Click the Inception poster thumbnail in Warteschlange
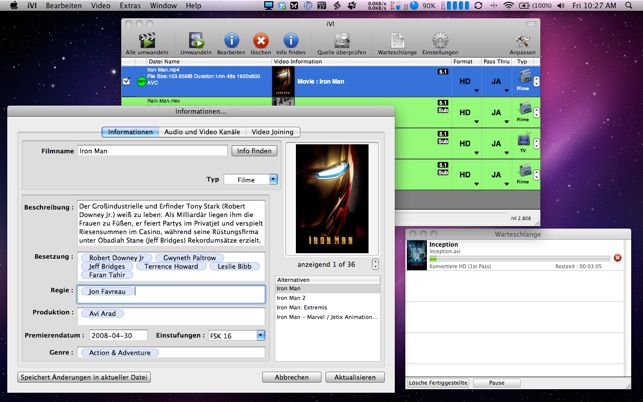The height and width of the screenshot is (402, 643). pyautogui.click(x=417, y=255)
